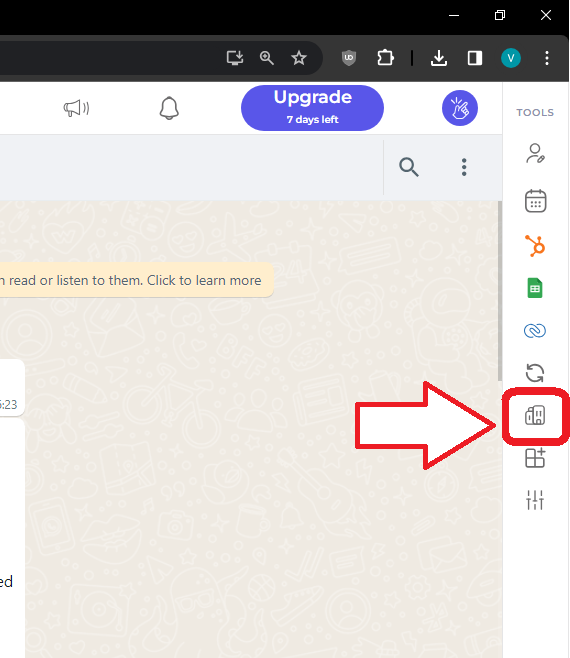Open the calendar schedule tool
Image resolution: width=570 pixels, height=658 pixels.
tap(535, 201)
